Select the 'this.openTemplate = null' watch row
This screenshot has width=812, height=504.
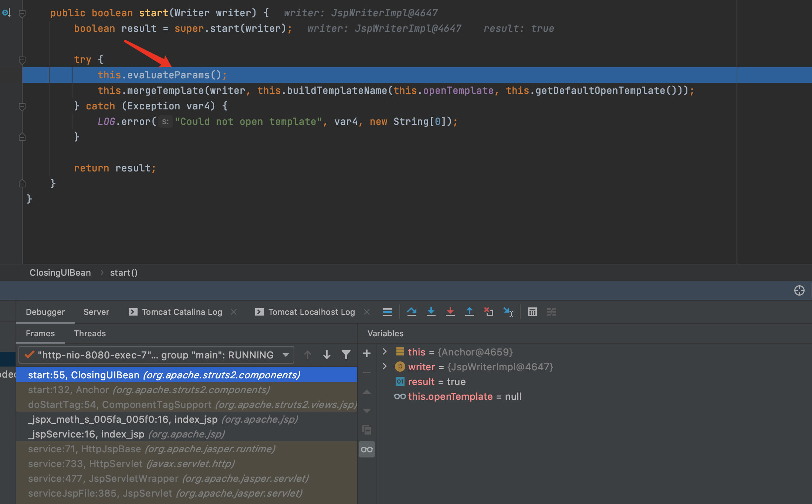(595, 396)
